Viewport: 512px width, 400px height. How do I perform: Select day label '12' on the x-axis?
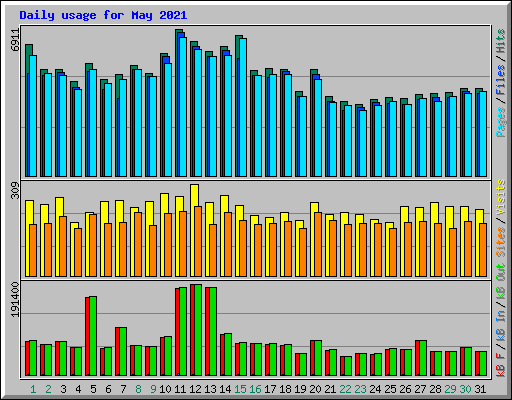195,389
